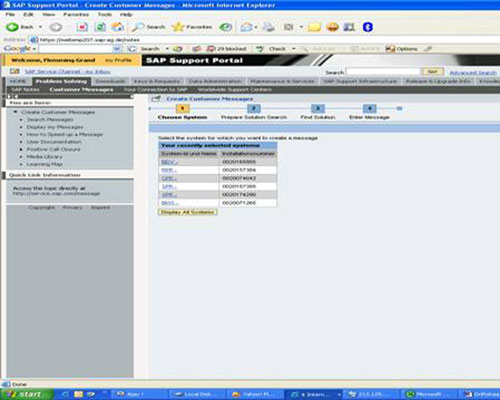The image size is (500, 400).
Task: Open the Advanced Search link
Action: (473, 73)
